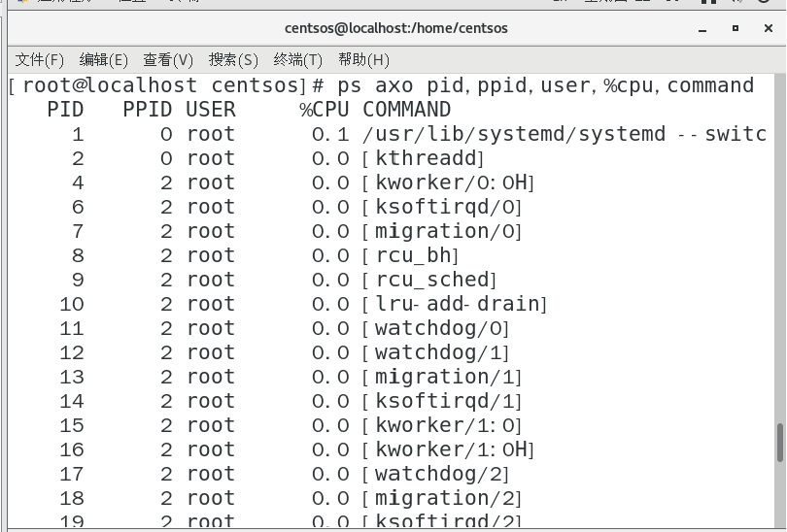The height and width of the screenshot is (532, 787).
Task: Click the [ksoftirqd/0] process name
Action: [x=442, y=207]
